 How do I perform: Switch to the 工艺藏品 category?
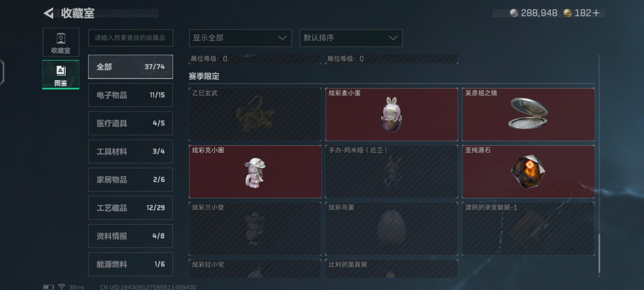pos(131,208)
